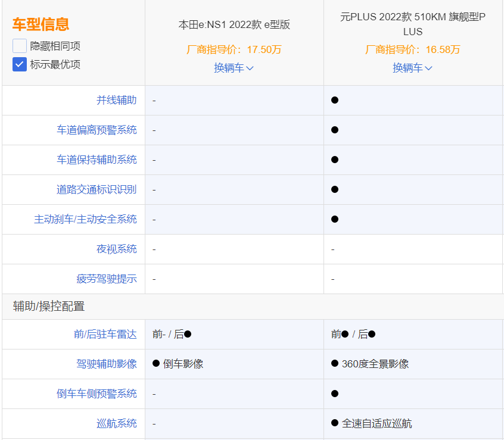504x440 pixels.
Task: Open the 主动刹车/主动安全系统 link
Action: point(86,219)
